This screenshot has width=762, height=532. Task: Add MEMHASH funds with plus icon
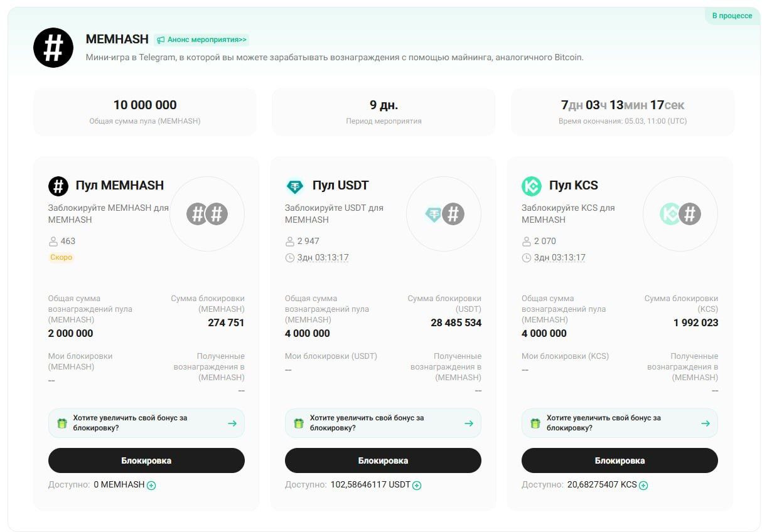tap(151, 485)
